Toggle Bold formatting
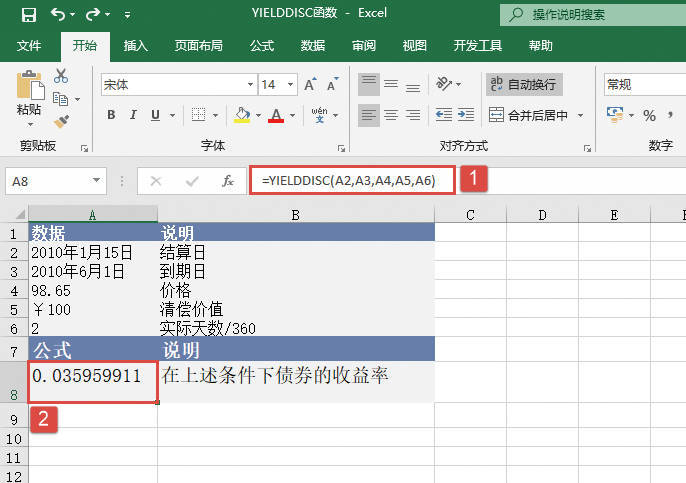This screenshot has width=686, height=483. tap(111, 115)
